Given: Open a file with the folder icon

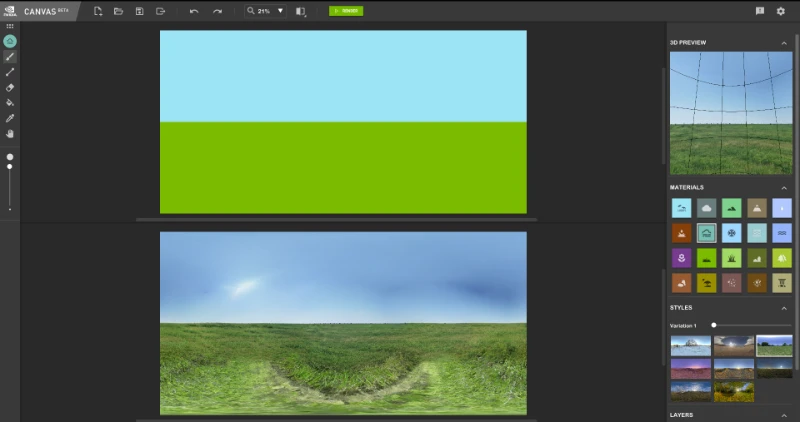Looking at the screenshot, I should point(118,11).
